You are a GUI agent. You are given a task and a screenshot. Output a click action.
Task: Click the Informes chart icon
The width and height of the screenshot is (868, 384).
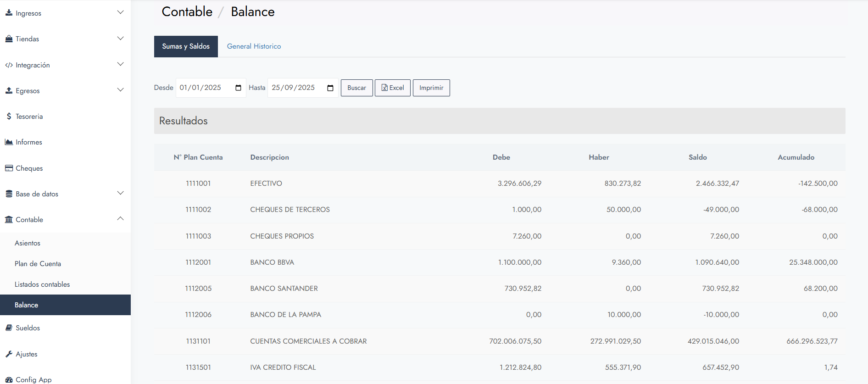pos(9,142)
